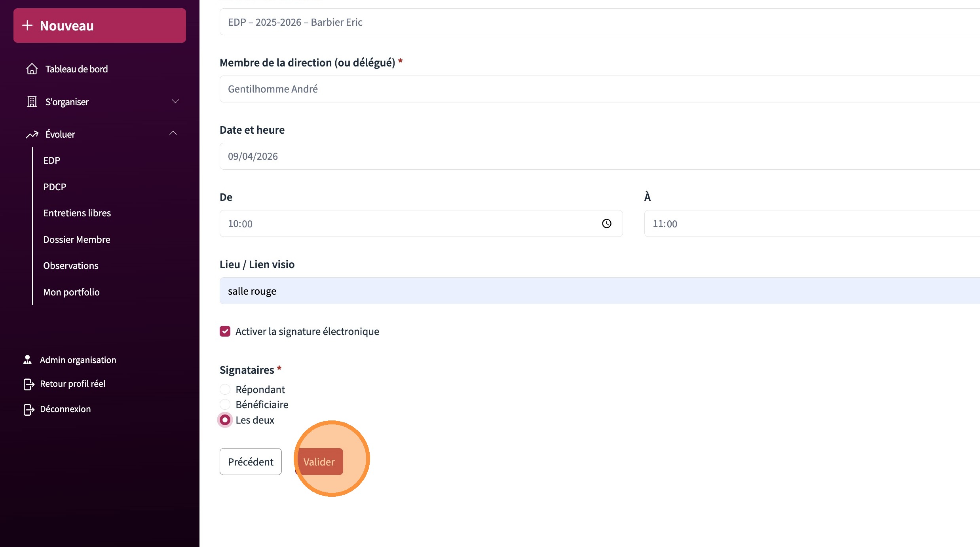Screen dimensions: 980x547
Task: Click the Déconnexion logout icon
Action: pos(29,409)
